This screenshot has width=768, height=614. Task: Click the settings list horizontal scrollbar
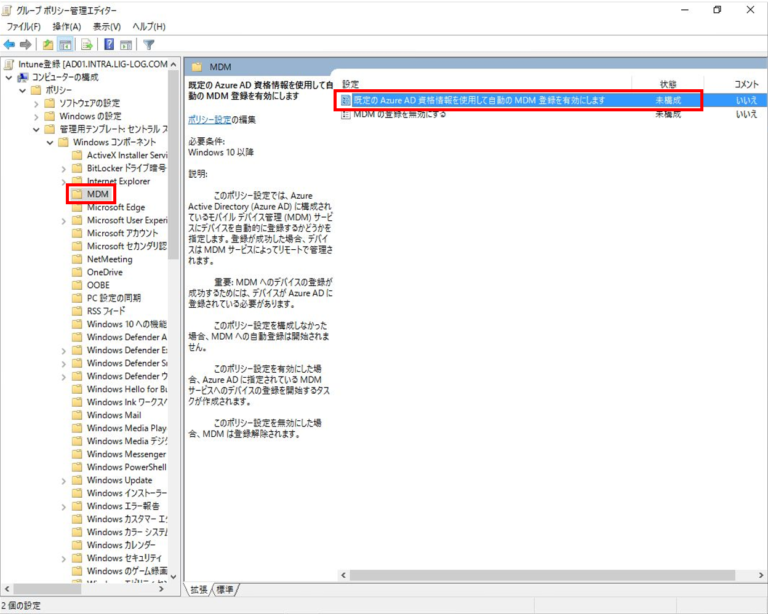542,575
